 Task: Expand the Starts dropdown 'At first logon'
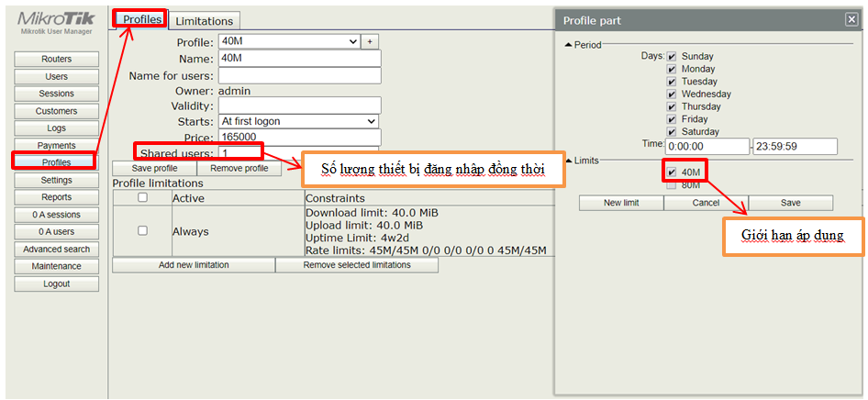[298, 121]
